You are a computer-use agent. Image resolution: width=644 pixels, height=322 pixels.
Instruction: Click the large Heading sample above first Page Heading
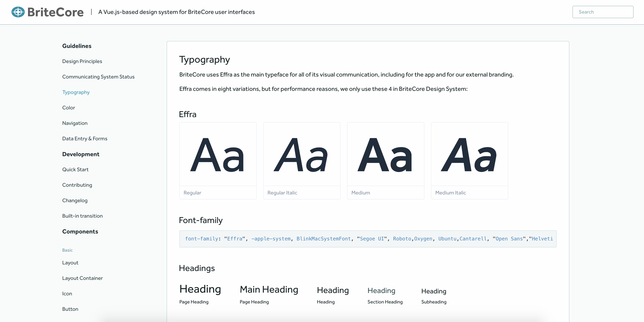[x=200, y=289]
